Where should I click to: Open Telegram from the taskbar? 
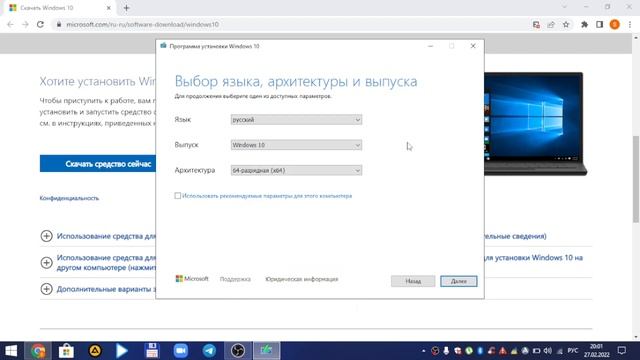coord(209,351)
